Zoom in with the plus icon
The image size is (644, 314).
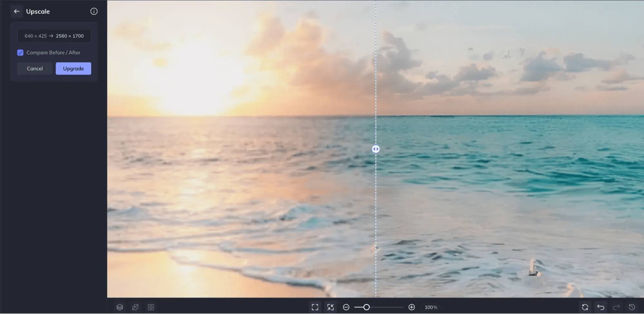(x=412, y=307)
